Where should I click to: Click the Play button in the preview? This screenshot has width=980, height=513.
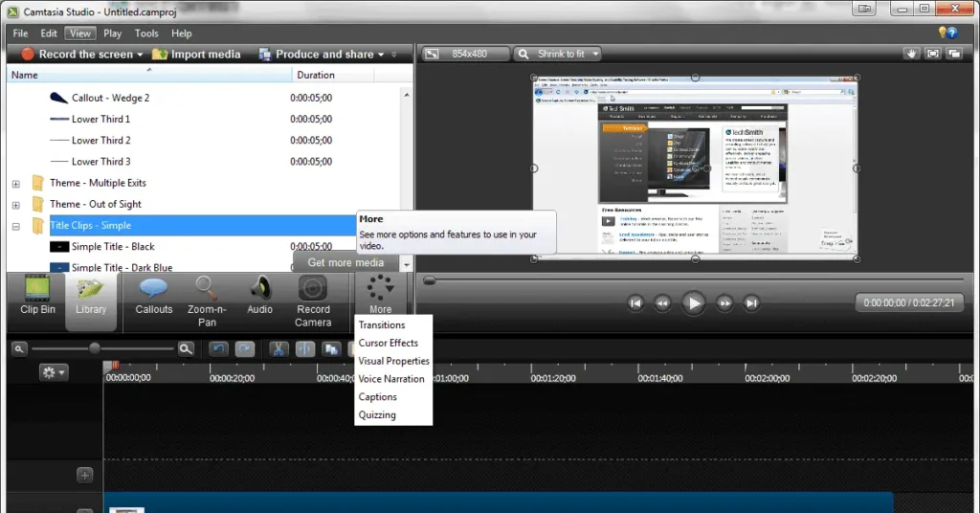(693, 303)
